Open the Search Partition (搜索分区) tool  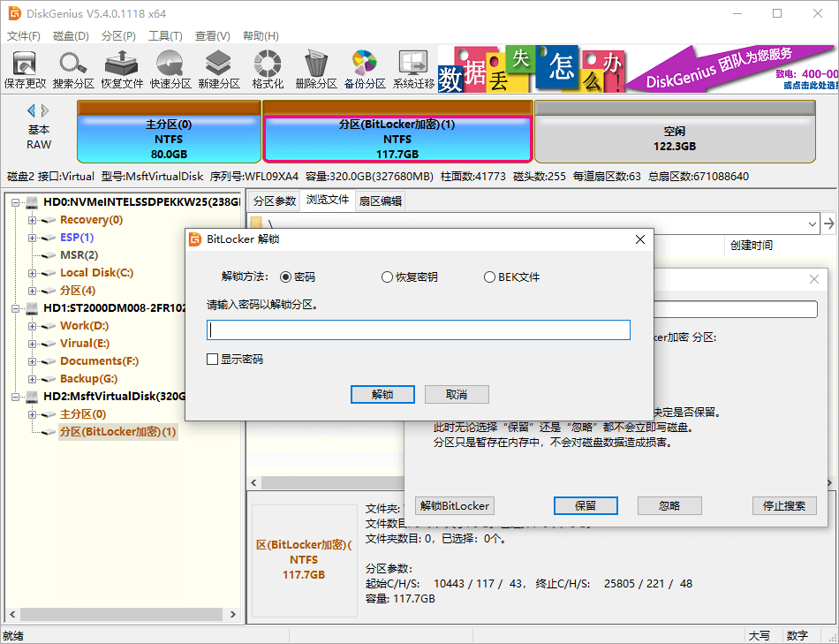click(73, 70)
